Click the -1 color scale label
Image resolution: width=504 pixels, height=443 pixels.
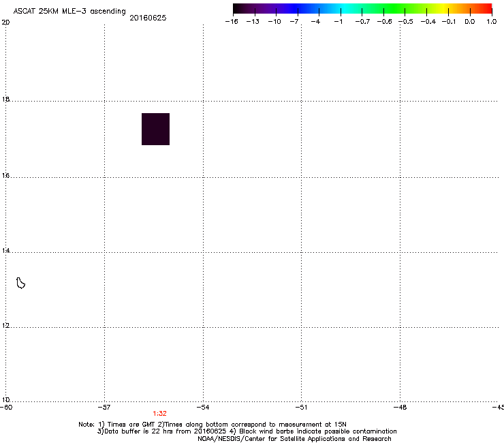click(338, 22)
